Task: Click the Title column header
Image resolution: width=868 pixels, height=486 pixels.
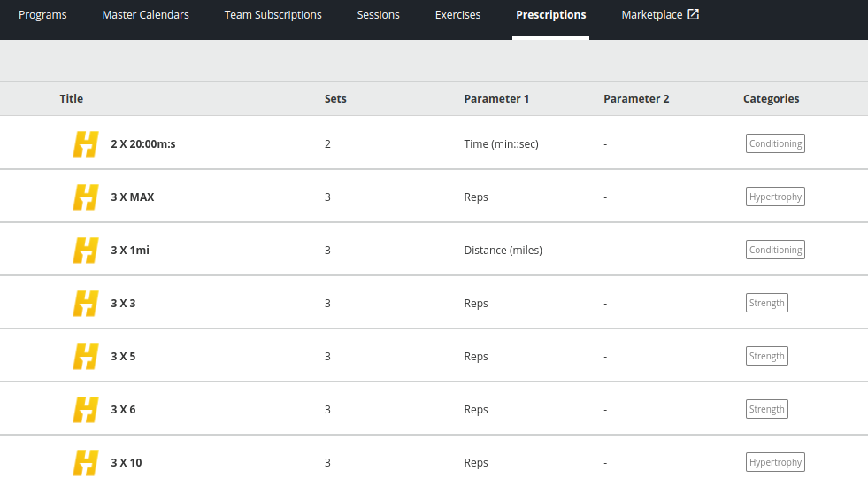Action: (72, 99)
